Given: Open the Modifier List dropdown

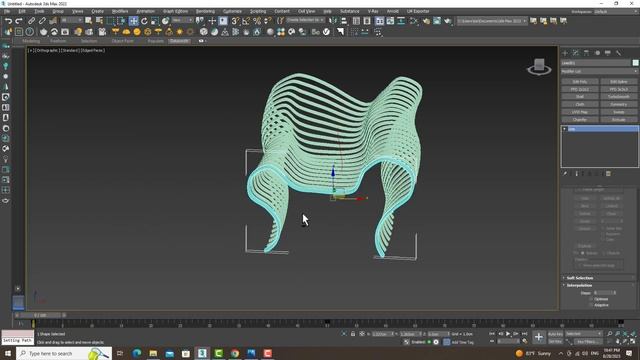Looking at the screenshot, I should click(599, 71).
